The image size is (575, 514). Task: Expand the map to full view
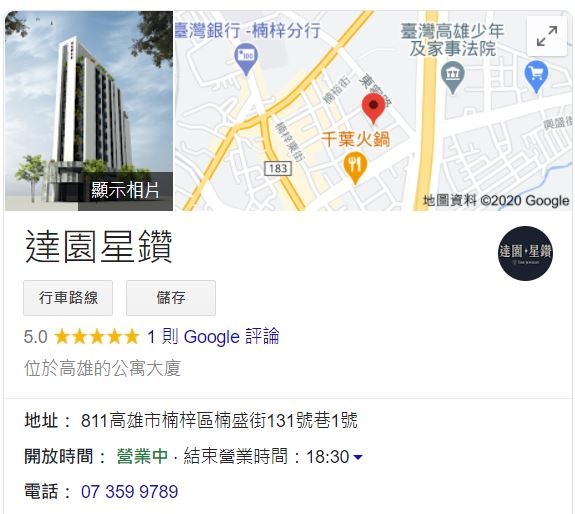point(547,36)
